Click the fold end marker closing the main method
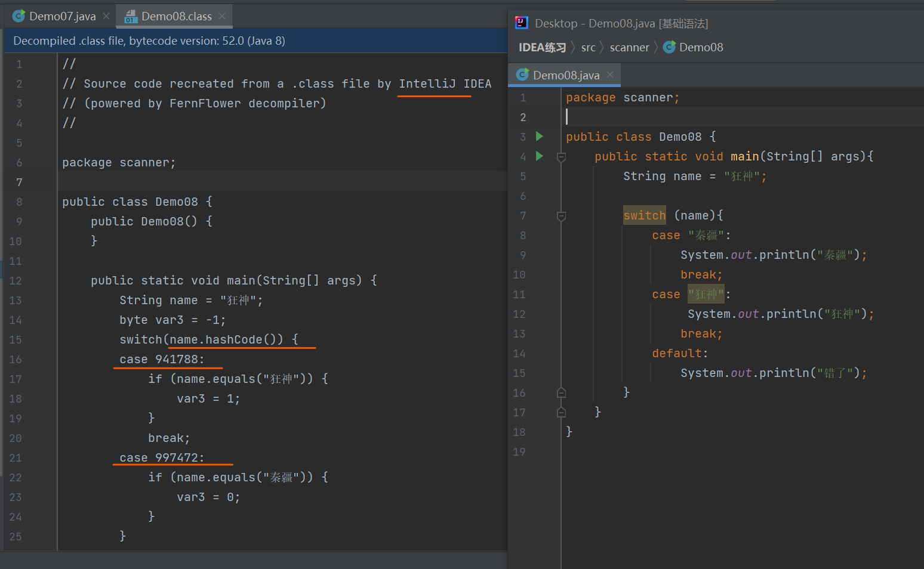924x569 pixels. [x=561, y=412]
